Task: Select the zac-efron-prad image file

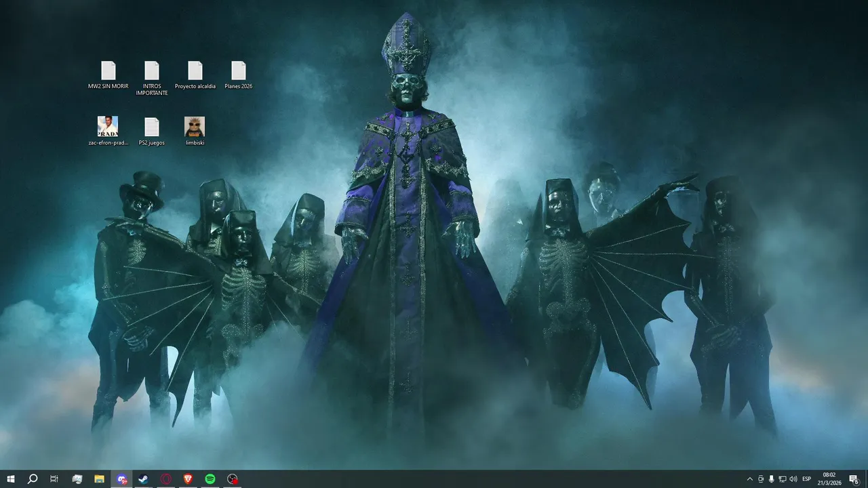Action: click(108, 131)
